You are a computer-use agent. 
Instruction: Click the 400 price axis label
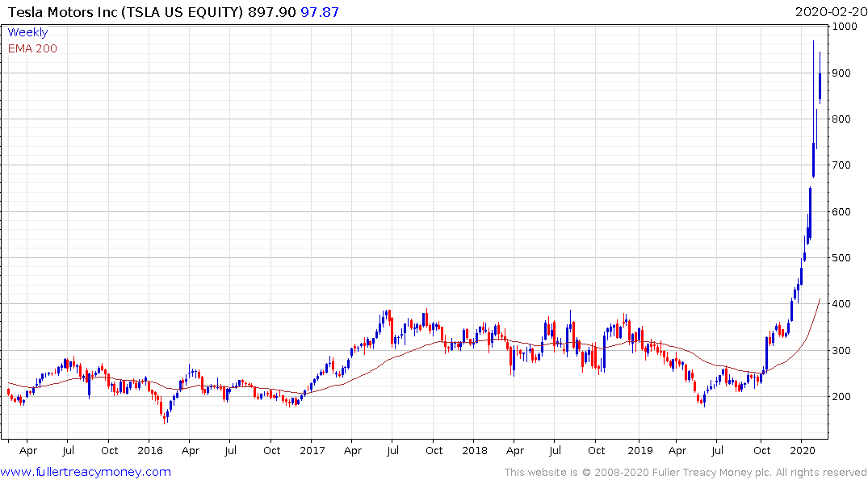point(841,303)
